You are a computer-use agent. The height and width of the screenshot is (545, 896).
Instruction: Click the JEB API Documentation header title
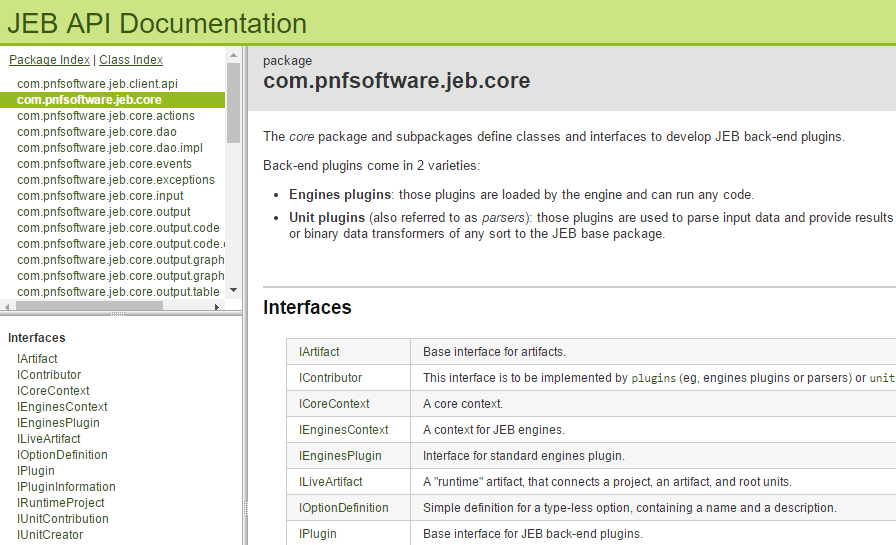[x=157, y=23]
